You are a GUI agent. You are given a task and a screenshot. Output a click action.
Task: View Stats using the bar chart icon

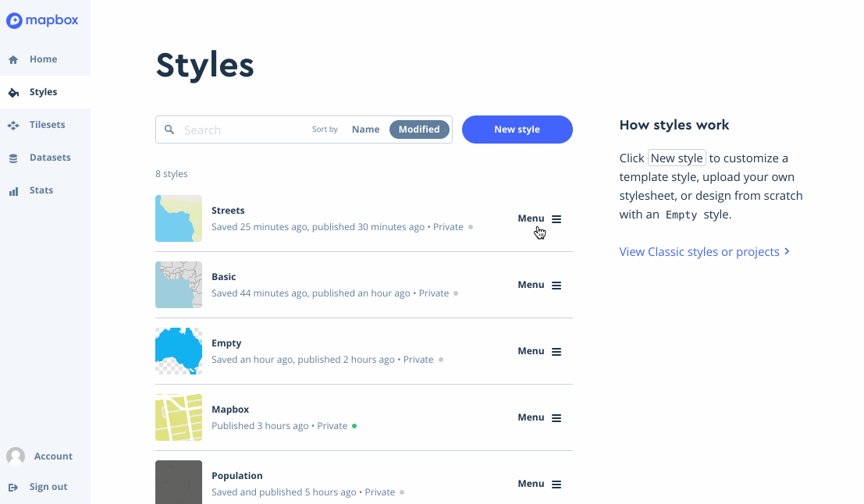(x=12, y=190)
